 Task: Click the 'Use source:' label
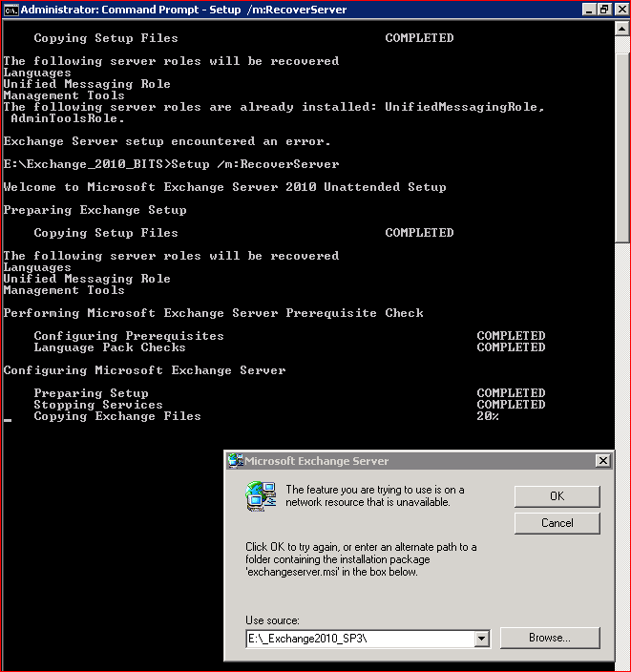[x=272, y=620]
